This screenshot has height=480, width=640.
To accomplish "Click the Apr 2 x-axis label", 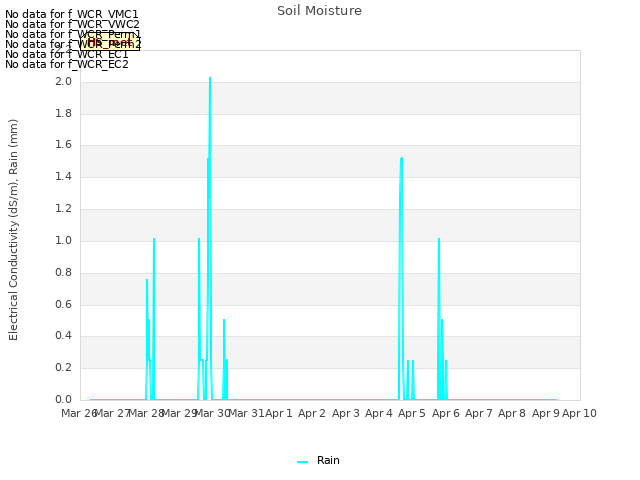I will pos(312,413).
